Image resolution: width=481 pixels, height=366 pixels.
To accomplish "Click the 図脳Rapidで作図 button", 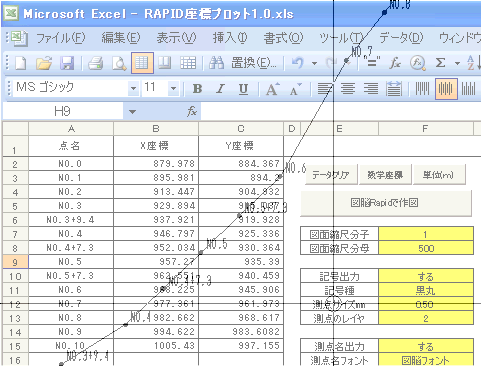I will pos(386,203).
